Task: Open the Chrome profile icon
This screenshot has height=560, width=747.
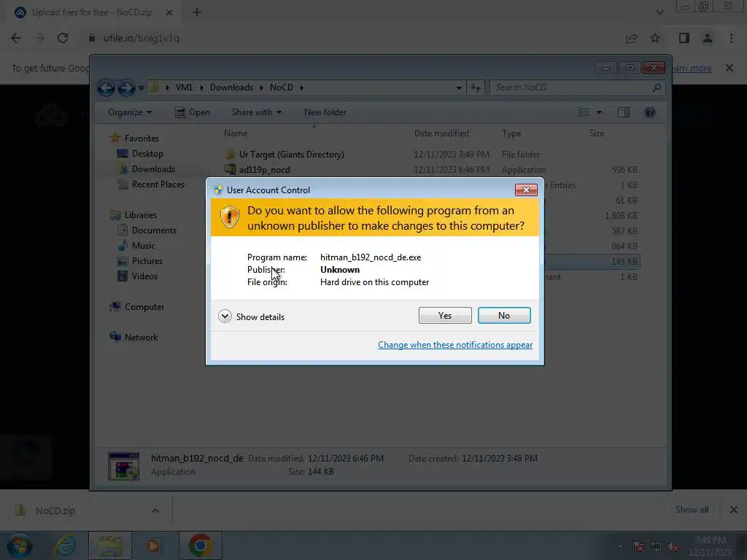Action: (708, 38)
